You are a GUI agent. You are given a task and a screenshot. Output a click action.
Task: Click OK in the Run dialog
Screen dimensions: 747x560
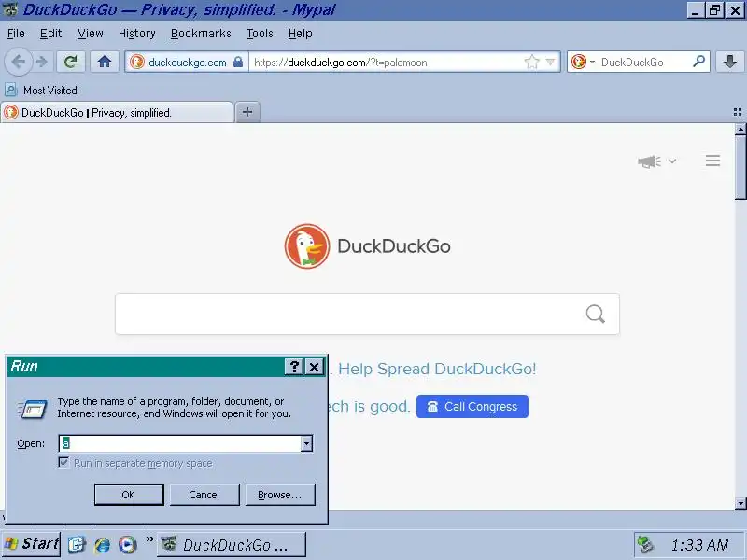click(129, 495)
